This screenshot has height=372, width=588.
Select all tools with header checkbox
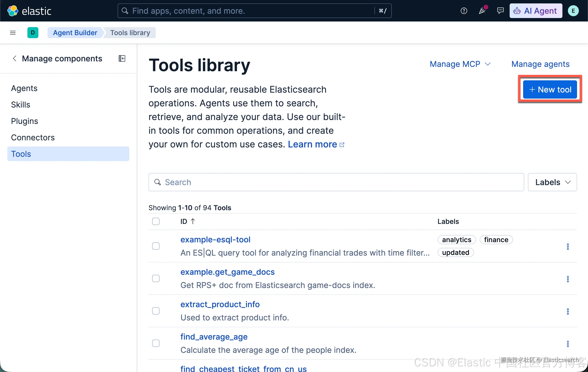point(156,221)
